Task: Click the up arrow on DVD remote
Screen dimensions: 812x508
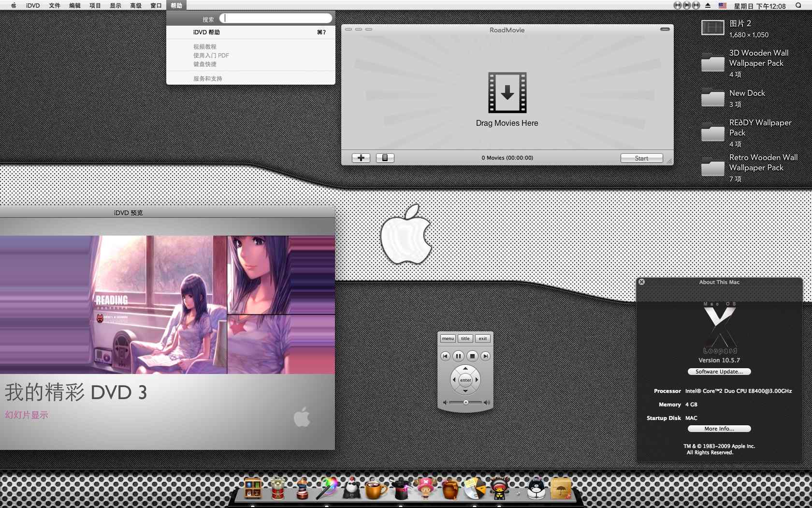Action: pyautogui.click(x=465, y=369)
